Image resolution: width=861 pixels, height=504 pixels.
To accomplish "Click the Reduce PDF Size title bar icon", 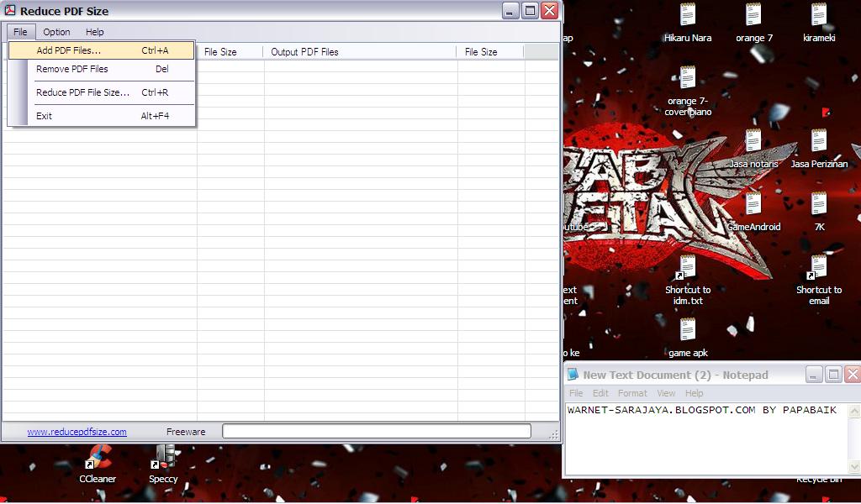I will pyautogui.click(x=10, y=10).
